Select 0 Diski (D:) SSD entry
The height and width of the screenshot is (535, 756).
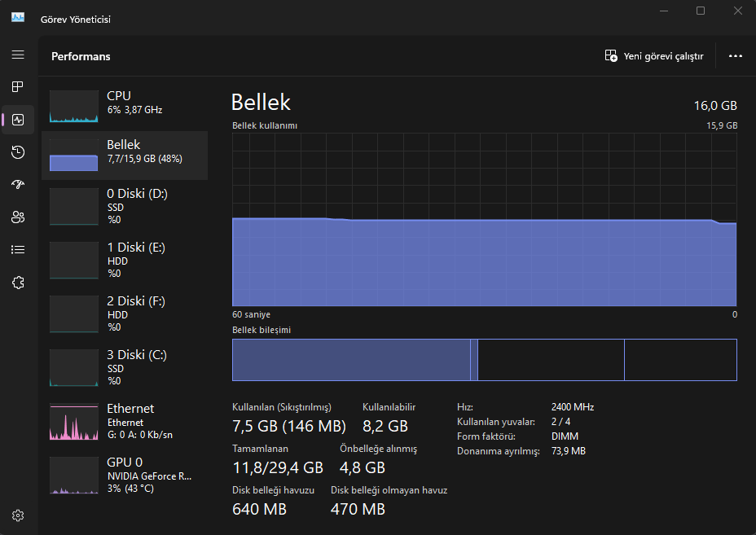(x=125, y=206)
